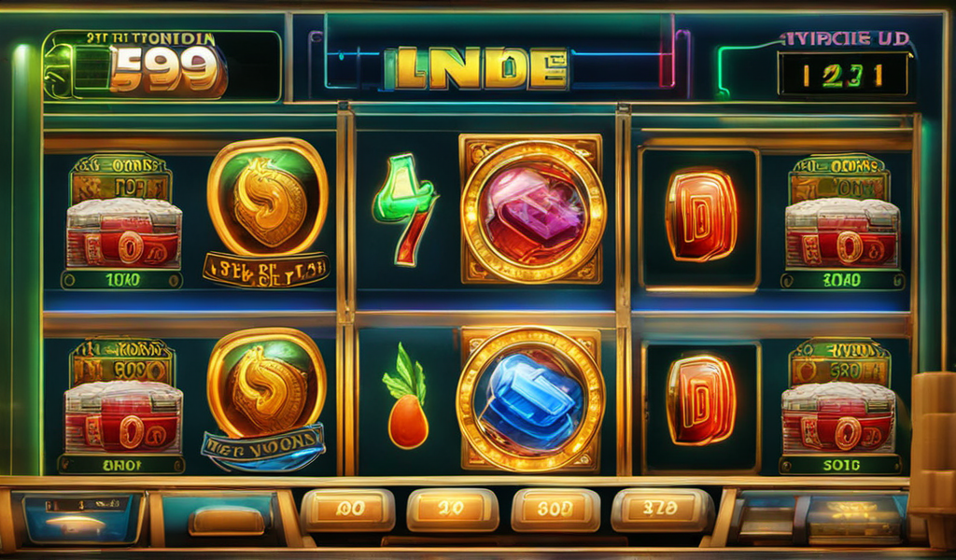The width and height of the screenshot is (956, 560).
Task: Select the top gold coin with green background
Action: pyautogui.click(x=267, y=197)
